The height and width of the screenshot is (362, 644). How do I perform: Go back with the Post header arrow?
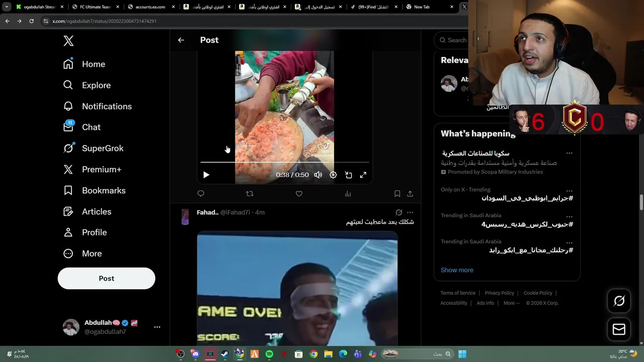click(x=181, y=40)
